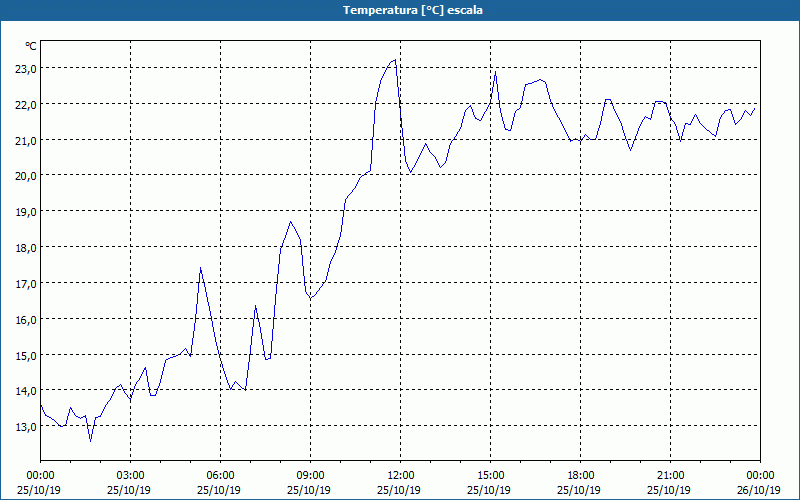800x500 pixels.
Task: Click the 21:00 time label
Action: [670, 476]
